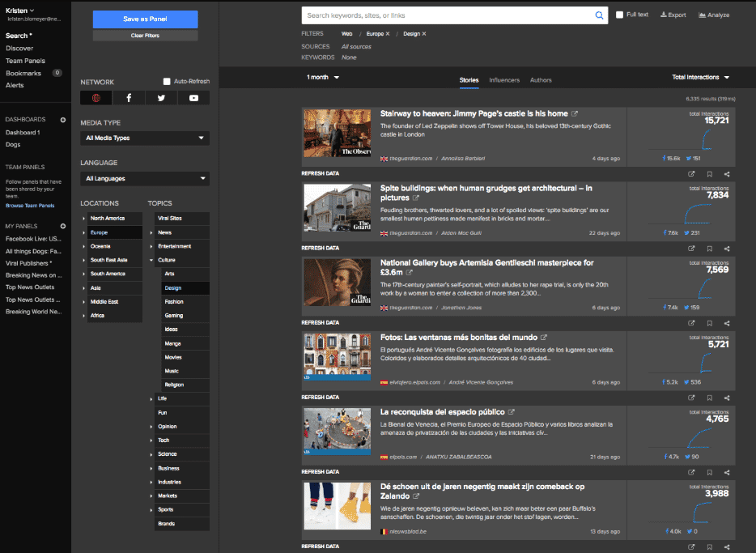
Task: Select the Facebook network icon
Action: tap(129, 99)
